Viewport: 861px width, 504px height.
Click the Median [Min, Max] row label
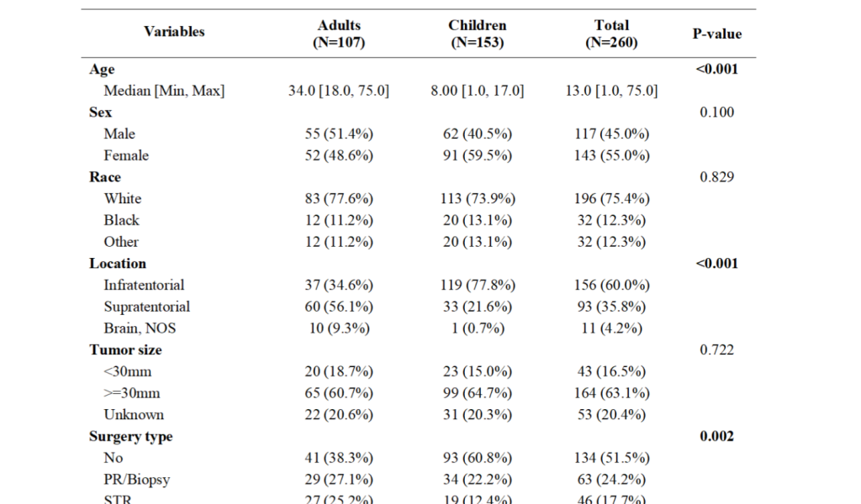[x=164, y=91]
